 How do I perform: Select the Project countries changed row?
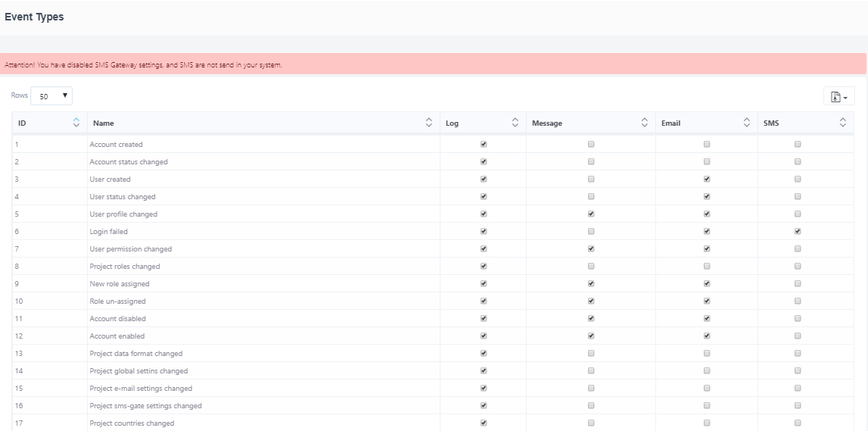[x=132, y=423]
